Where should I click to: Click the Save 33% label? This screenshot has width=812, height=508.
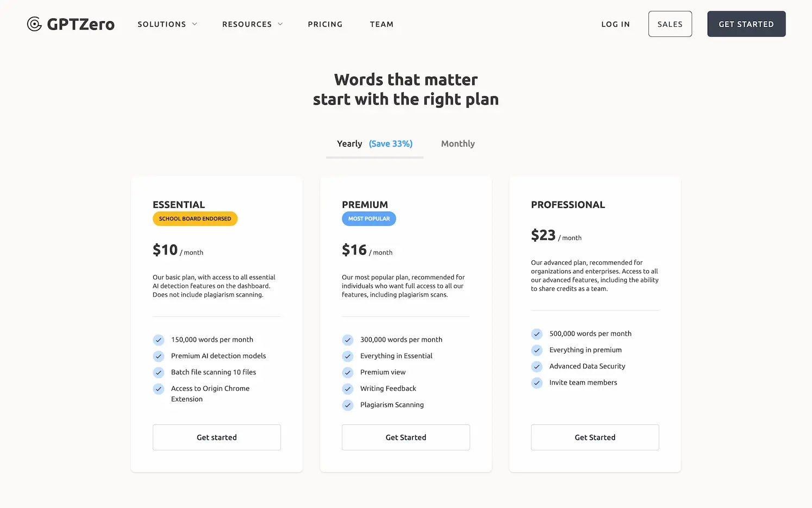coord(390,143)
